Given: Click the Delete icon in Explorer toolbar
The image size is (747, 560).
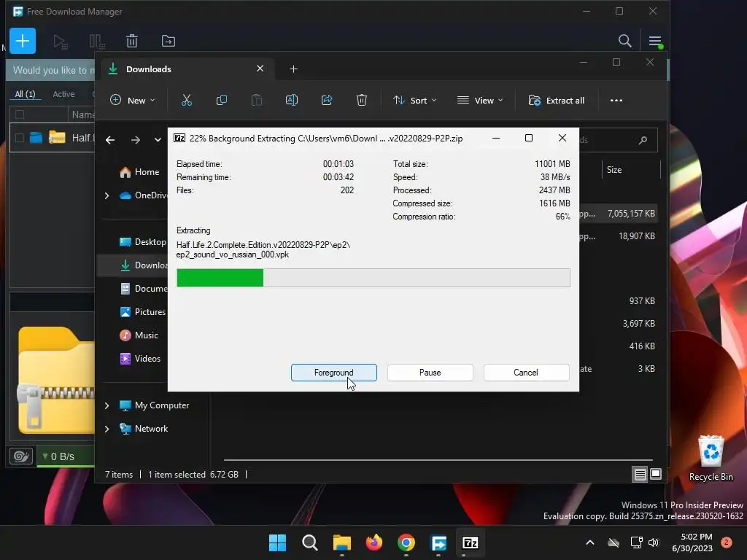Looking at the screenshot, I should coord(362,100).
